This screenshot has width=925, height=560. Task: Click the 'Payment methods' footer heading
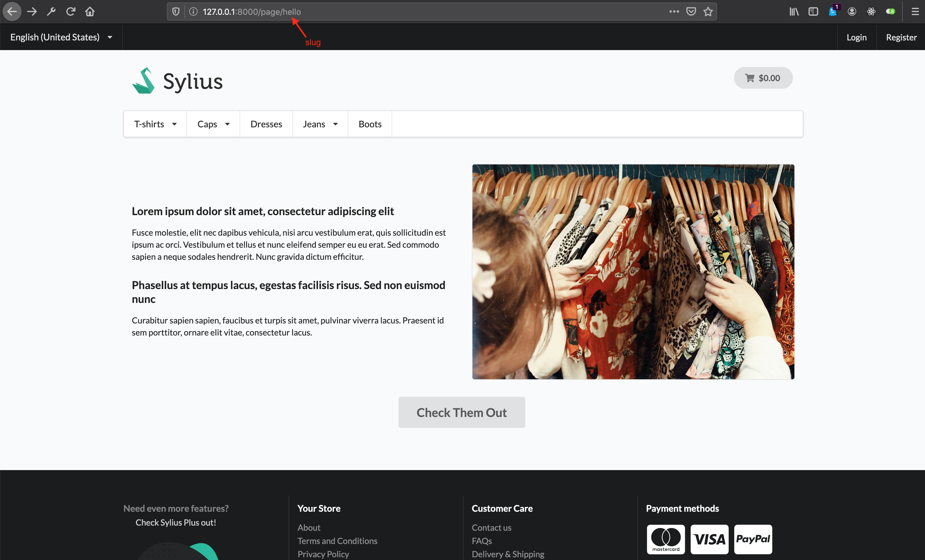coord(682,508)
